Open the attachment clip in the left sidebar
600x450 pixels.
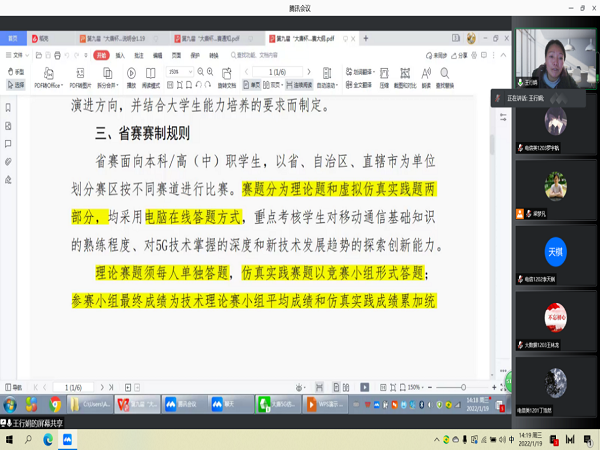click(8, 162)
